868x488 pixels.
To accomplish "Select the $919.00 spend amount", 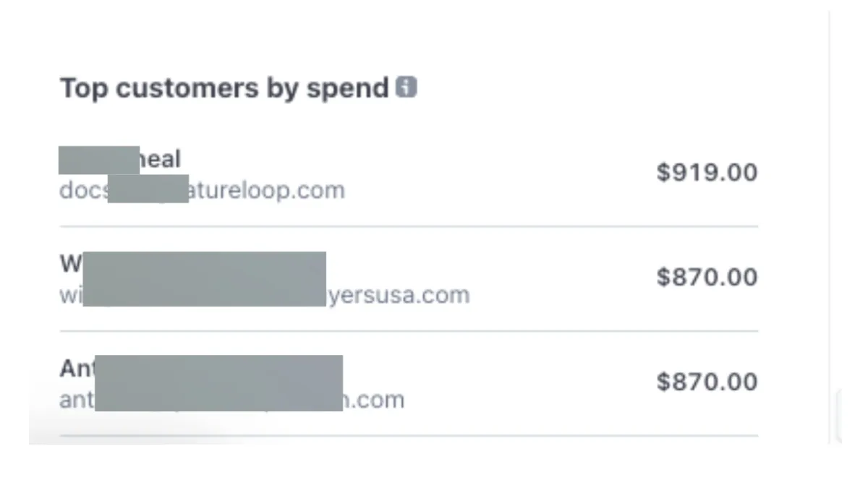I will (707, 173).
